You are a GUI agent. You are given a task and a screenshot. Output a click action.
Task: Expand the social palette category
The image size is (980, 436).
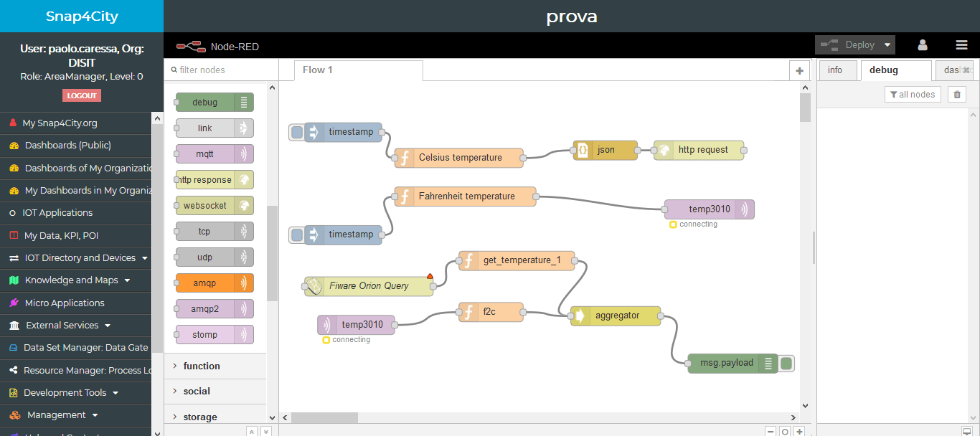215,392
